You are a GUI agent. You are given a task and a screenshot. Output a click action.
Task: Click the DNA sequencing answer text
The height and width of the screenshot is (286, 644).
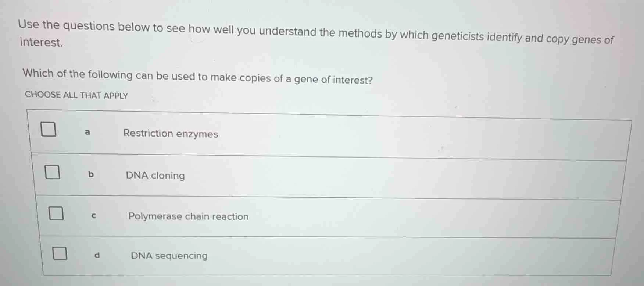click(x=169, y=256)
